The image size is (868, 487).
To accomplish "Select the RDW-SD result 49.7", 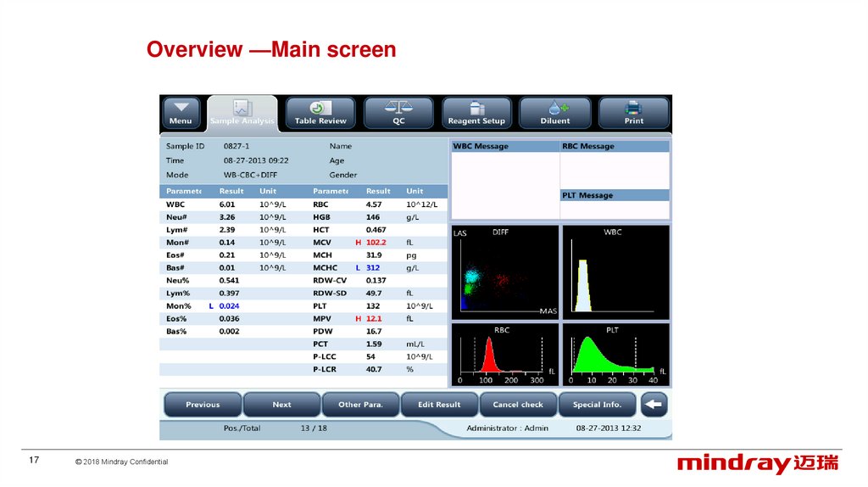I will pyautogui.click(x=374, y=294).
